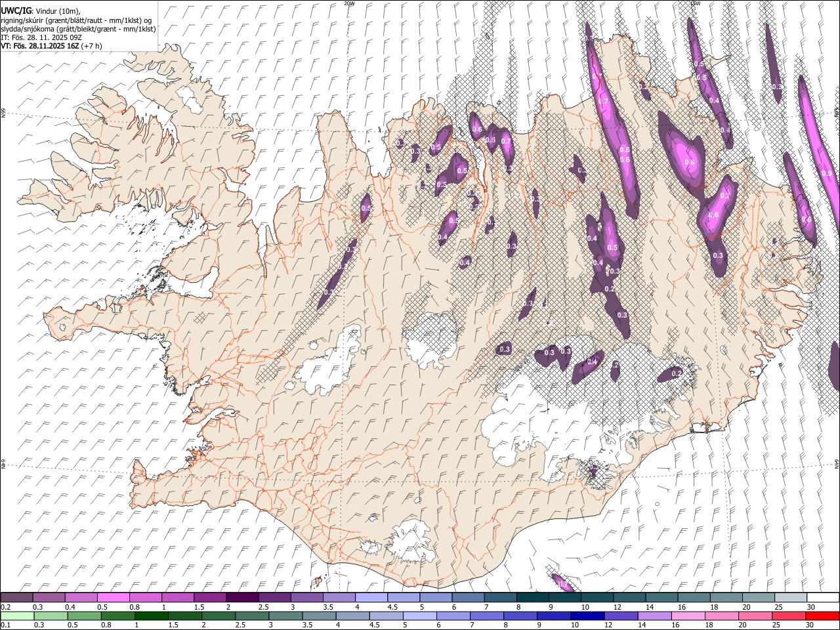Pick lower-row darkest green swatch between 1 and 1.5
Viewport: 840px width, 630px height.
[x=151, y=616]
